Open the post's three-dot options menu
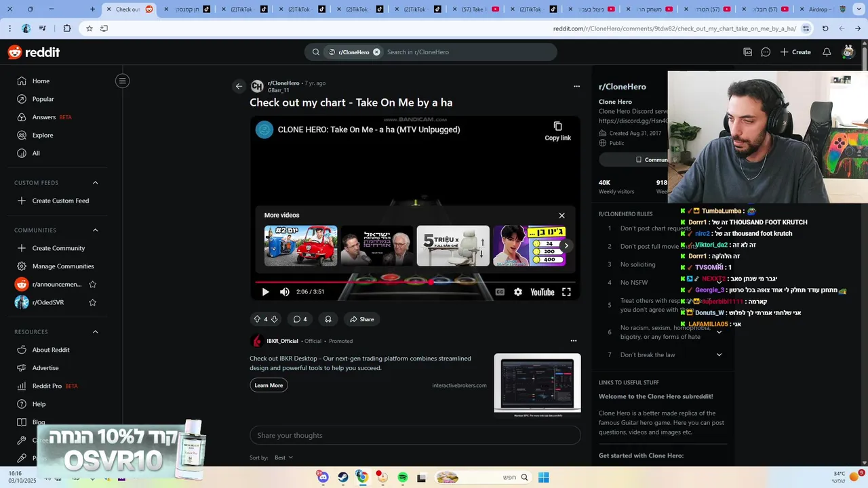 [576, 86]
